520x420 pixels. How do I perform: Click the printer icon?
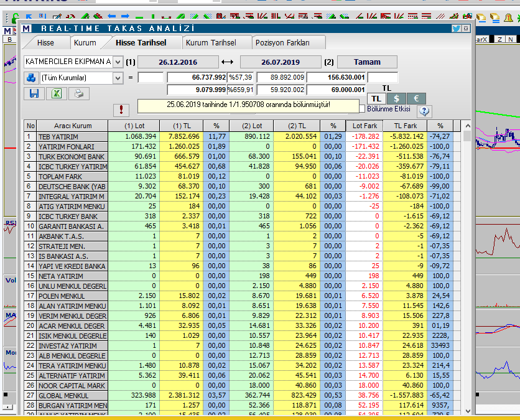coord(79,93)
